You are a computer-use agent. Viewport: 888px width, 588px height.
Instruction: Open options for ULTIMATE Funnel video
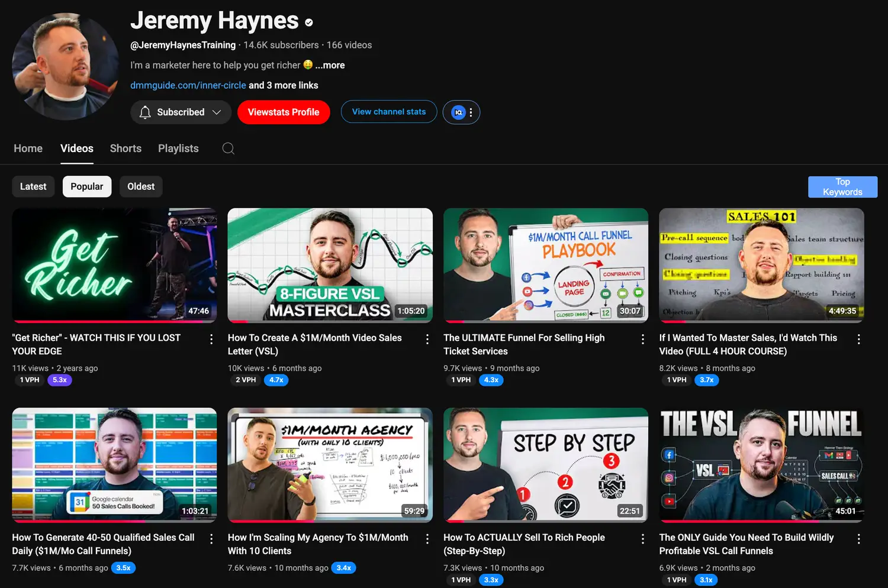[643, 339]
